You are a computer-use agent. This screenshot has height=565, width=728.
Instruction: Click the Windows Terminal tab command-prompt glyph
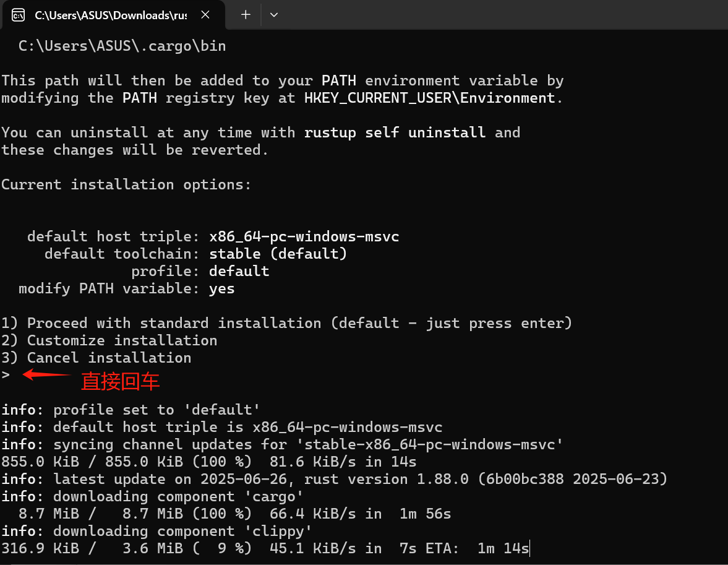coord(18,14)
